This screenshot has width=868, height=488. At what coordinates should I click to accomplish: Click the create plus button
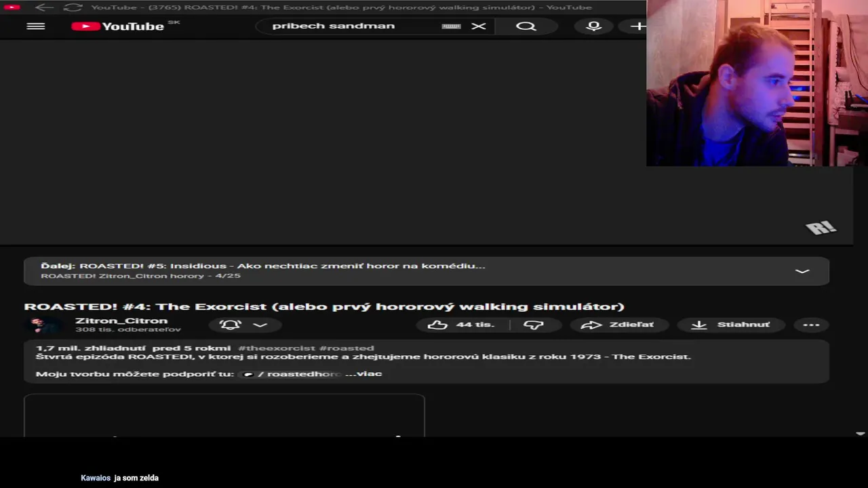click(637, 26)
